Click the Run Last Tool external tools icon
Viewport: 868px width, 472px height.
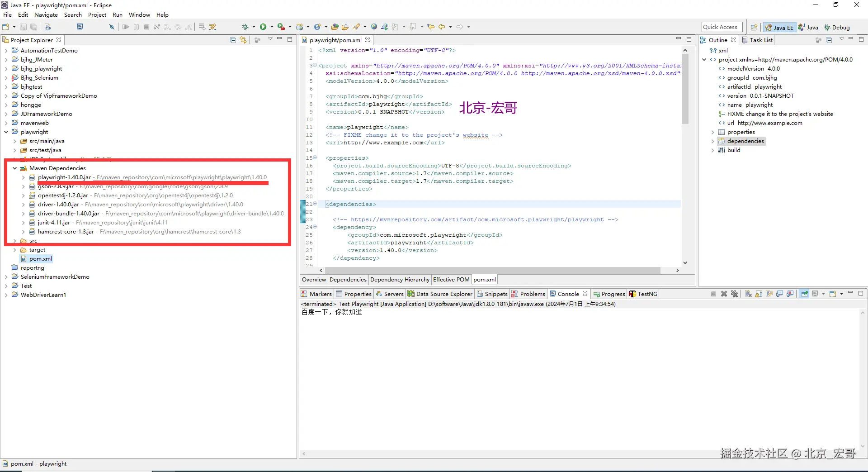[281, 27]
